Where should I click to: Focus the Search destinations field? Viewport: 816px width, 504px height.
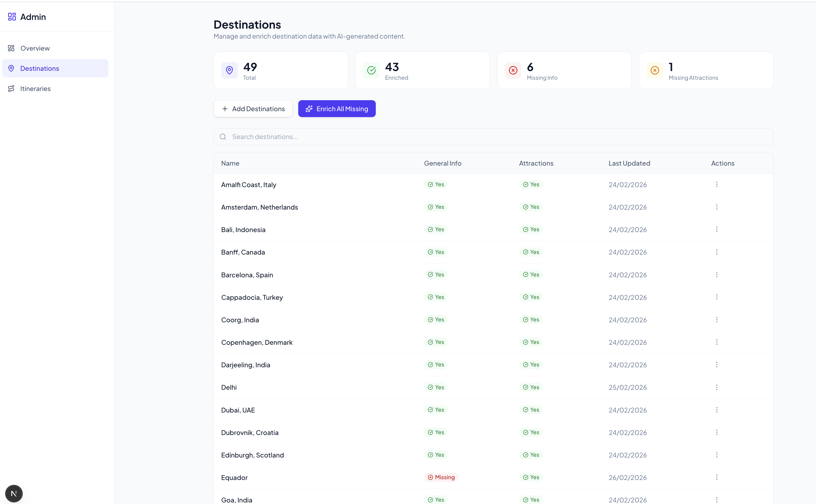pos(493,137)
